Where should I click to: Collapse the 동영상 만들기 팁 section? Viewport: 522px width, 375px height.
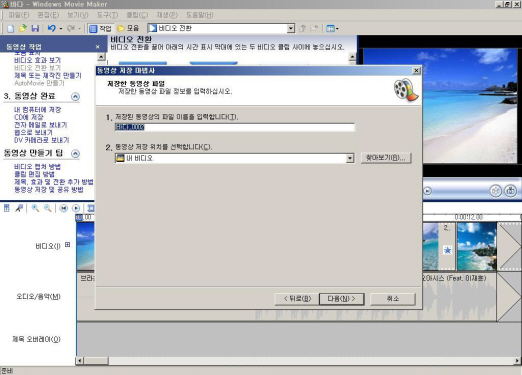coord(76,154)
